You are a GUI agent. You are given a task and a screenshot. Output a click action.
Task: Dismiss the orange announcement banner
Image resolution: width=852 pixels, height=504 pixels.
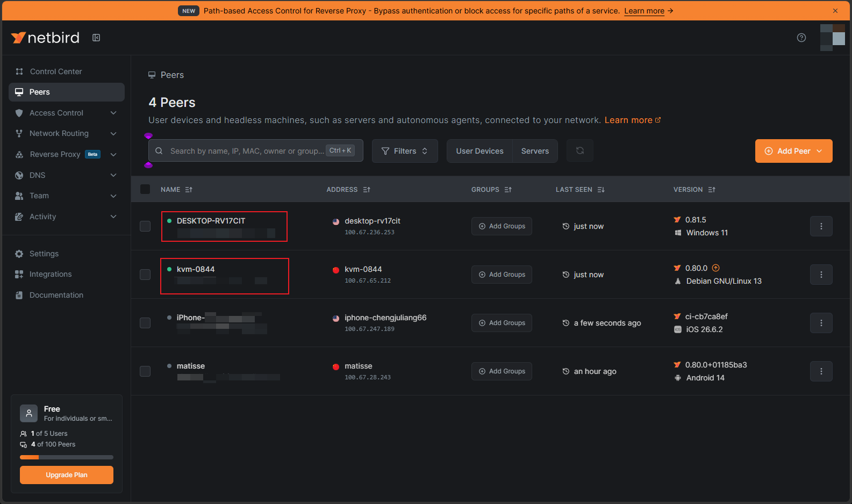pyautogui.click(x=835, y=11)
